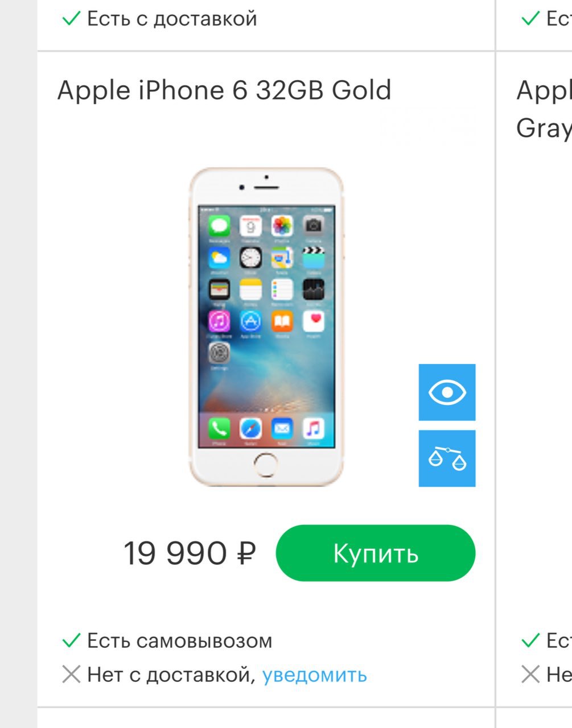Image resolution: width=572 pixels, height=728 pixels.
Task: Add iPhone 6 Gold to comparison scales
Action: click(x=447, y=458)
